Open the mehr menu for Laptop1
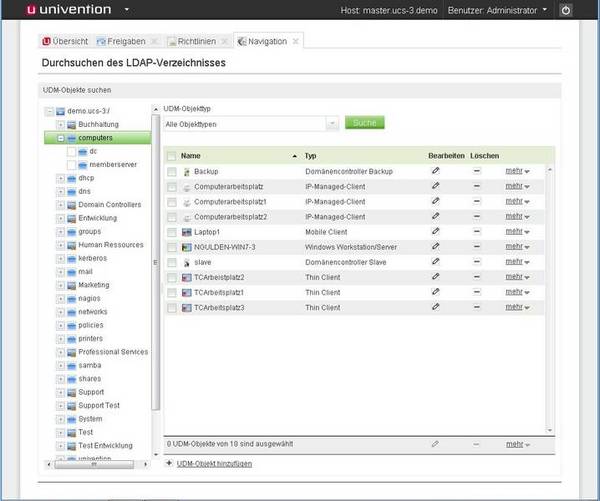 click(517, 231)
